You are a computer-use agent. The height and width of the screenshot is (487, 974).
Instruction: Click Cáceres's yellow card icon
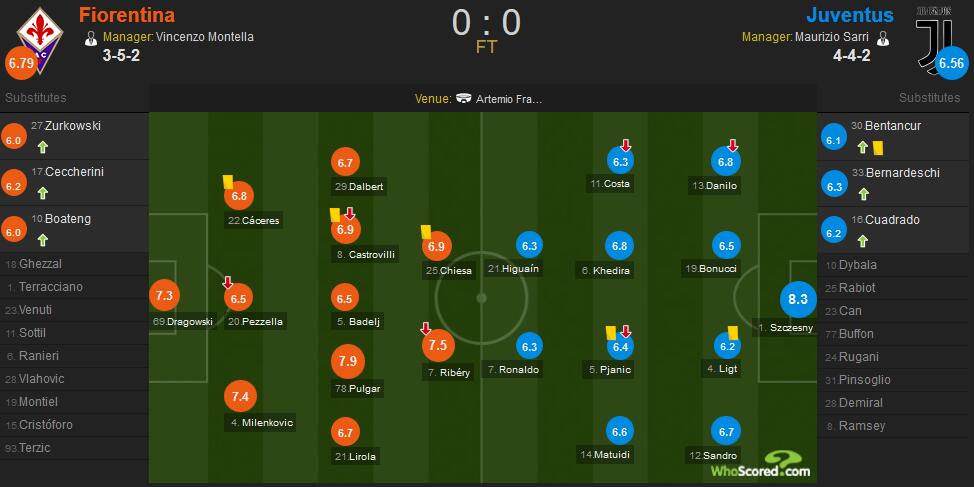[x=227, y=181]
